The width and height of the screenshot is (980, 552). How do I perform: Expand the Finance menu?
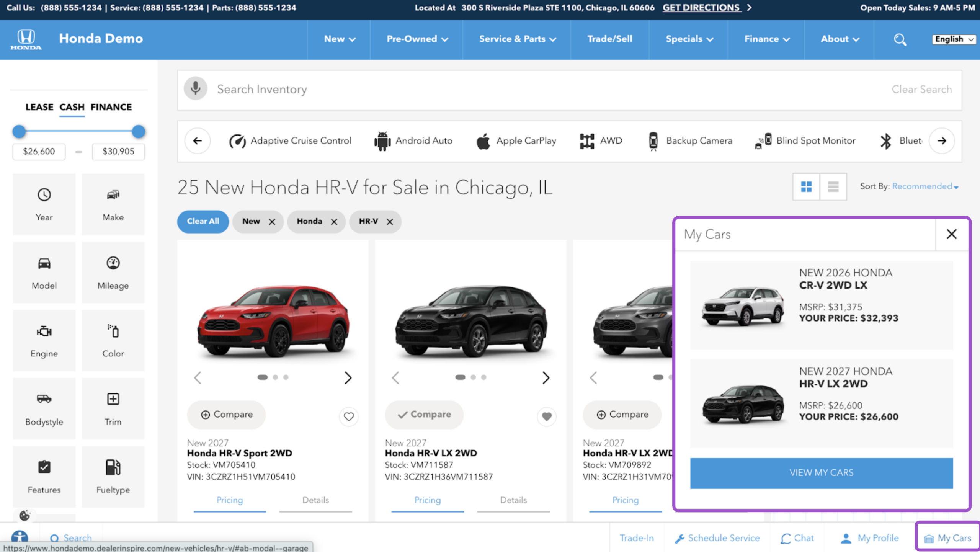(767, 39)
